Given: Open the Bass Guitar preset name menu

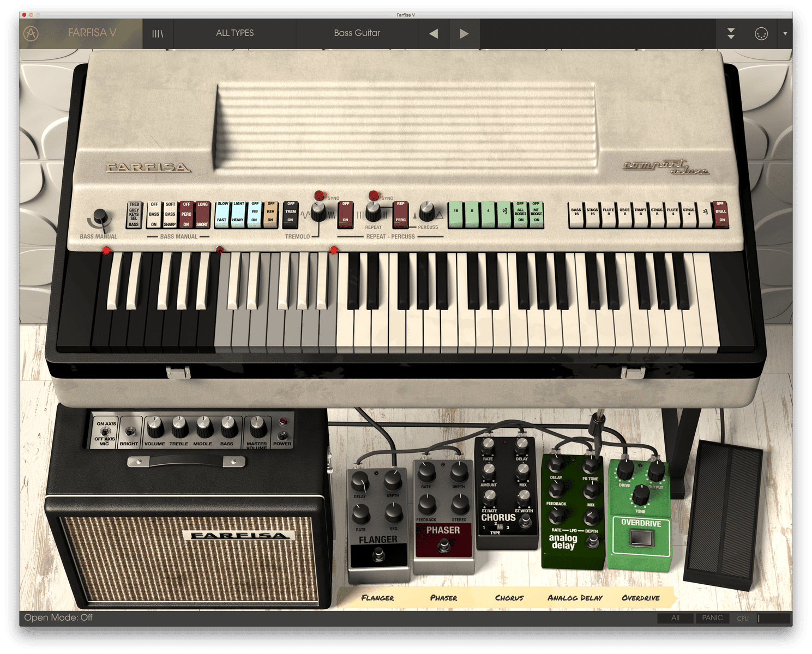Looking at the screenshot, I should coord(357,33).
